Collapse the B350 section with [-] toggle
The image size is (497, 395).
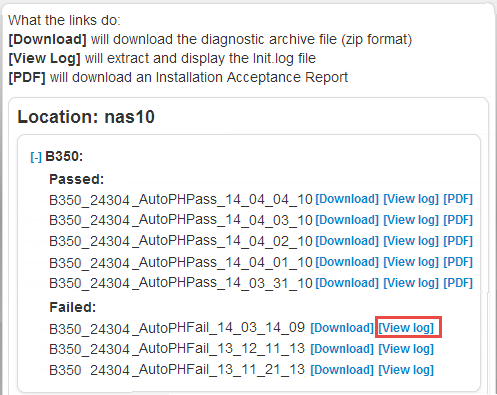tap(36, 157)
